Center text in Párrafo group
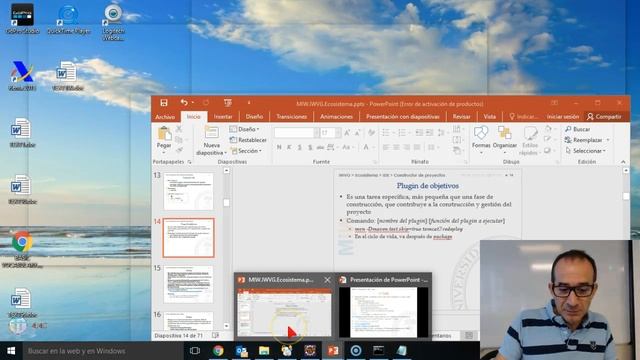The width and height of the screenshot is (640, 360). click(x=396, y=147)
